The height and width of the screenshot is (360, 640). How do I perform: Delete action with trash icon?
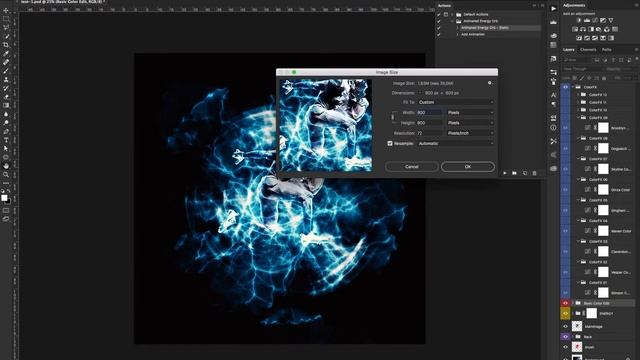(534, 173)
